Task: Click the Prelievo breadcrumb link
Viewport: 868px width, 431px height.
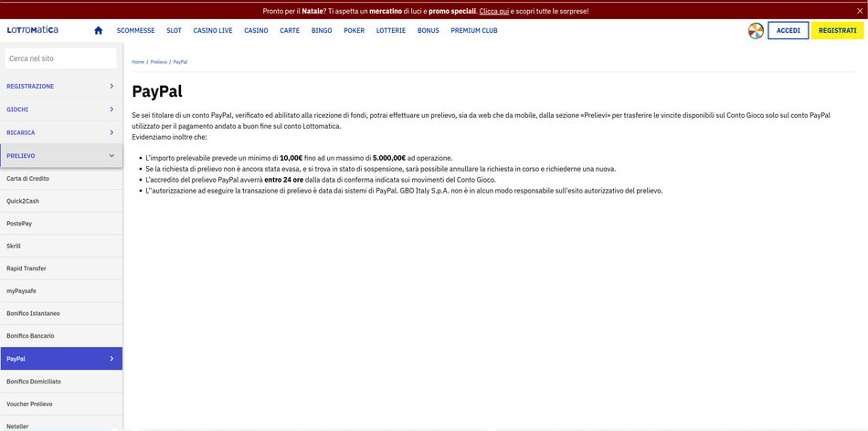Action: point(158,62)
